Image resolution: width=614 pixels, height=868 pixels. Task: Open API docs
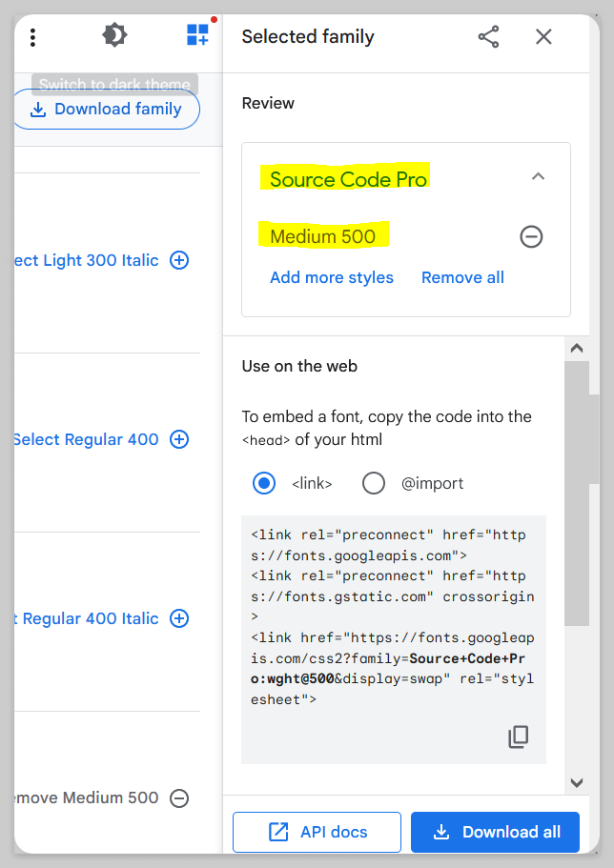pyautogui.click(x=317, y=832)
